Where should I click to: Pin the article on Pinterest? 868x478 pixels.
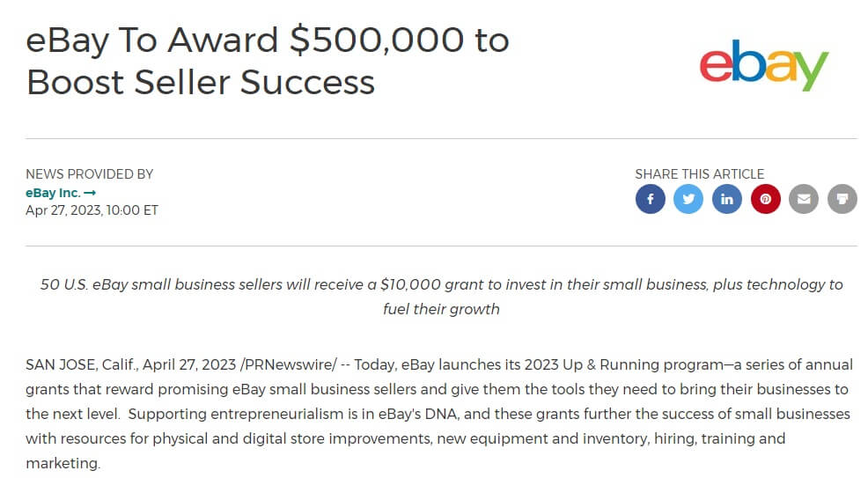click(x=766, y=199)
